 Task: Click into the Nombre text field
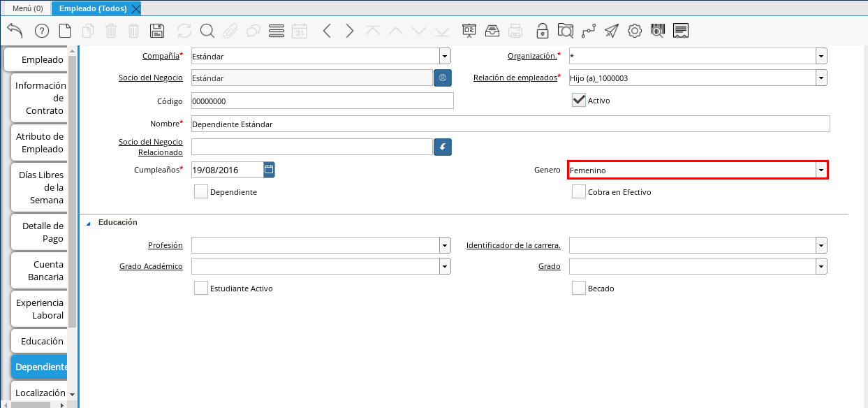(x=510, y=124)
